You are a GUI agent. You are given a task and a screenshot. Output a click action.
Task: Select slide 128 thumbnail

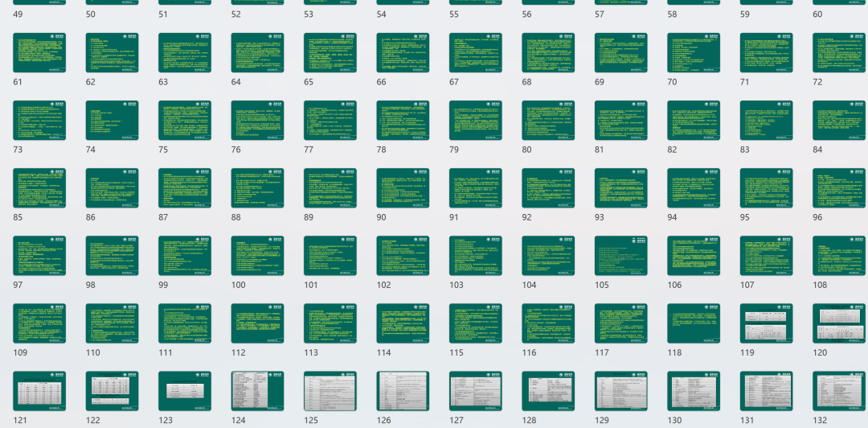pos(548,391)
